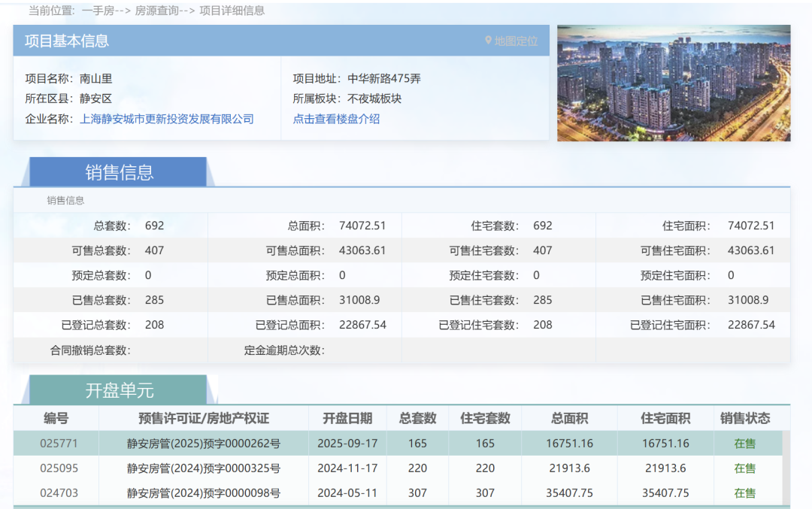
Task: Click opening date 2025-09-17
Action: (x=347, y=444)
